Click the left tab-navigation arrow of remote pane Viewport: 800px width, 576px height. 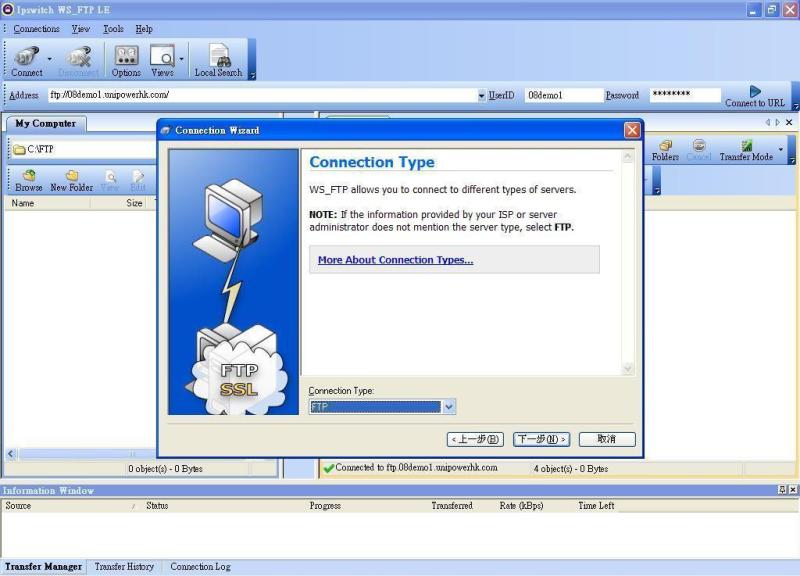pyautogui.click(x=768, y=122)
